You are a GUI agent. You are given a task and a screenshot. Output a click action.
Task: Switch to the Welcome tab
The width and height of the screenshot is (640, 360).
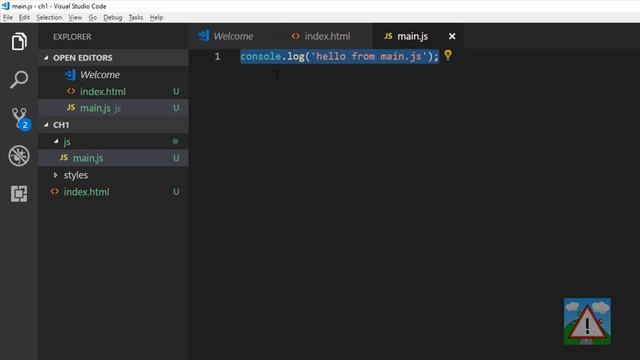click(234, 36)
